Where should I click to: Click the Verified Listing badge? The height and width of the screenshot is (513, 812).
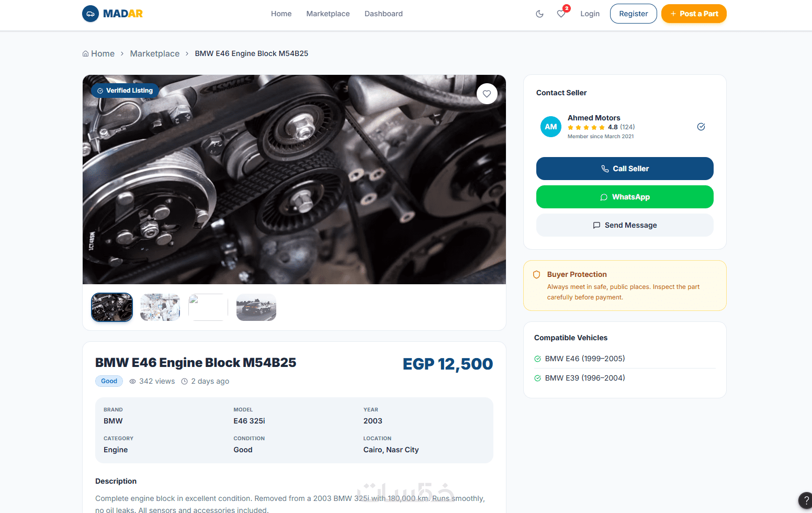click(125, 91)
